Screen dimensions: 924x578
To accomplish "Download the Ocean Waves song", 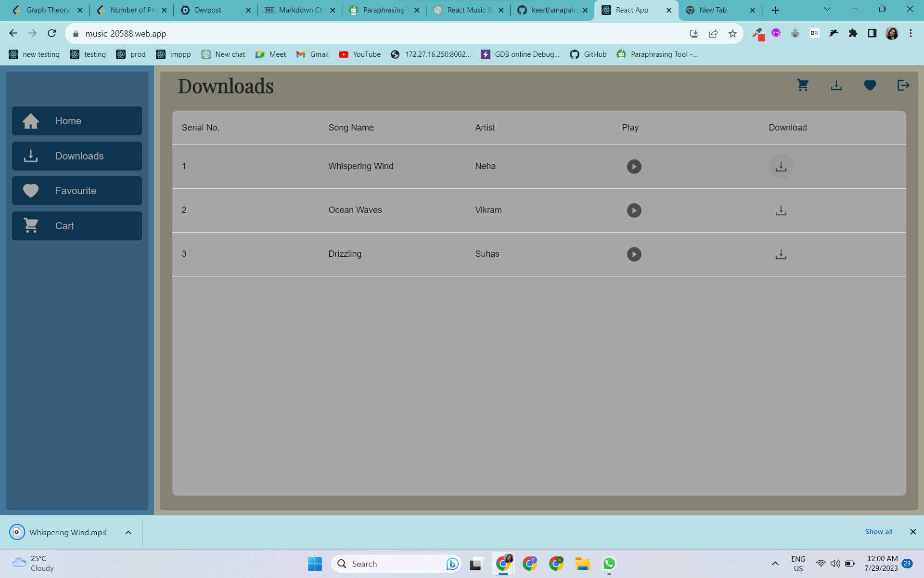I will 781,210.
